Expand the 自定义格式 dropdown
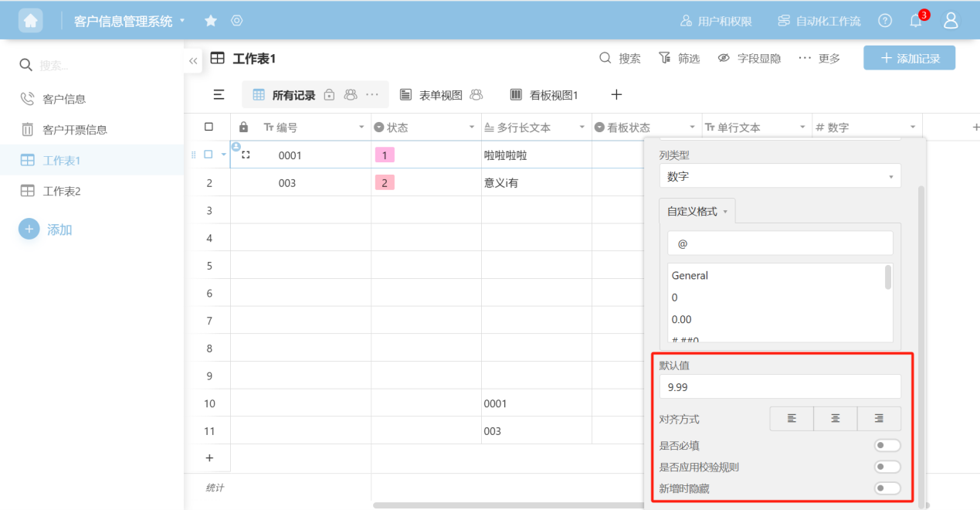Viewport: 980px width, 510px height. (697, 211)
